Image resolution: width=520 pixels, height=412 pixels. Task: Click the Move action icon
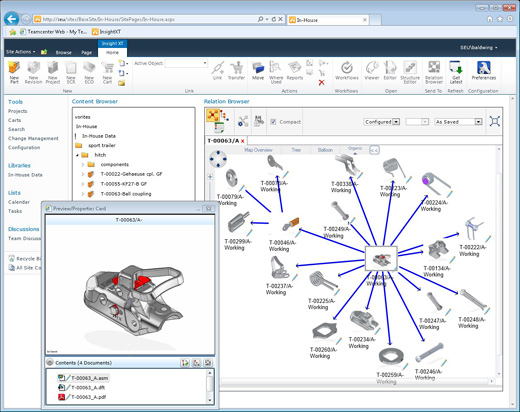(x=258, y=71)
